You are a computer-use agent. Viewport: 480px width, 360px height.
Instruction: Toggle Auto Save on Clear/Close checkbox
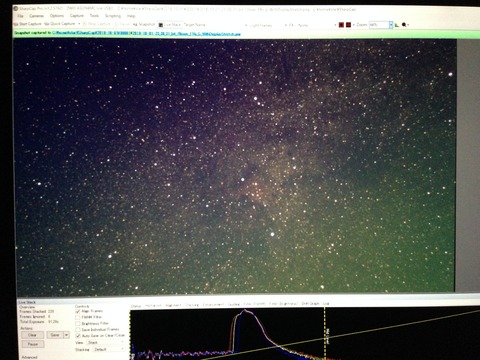pos(78,336)
